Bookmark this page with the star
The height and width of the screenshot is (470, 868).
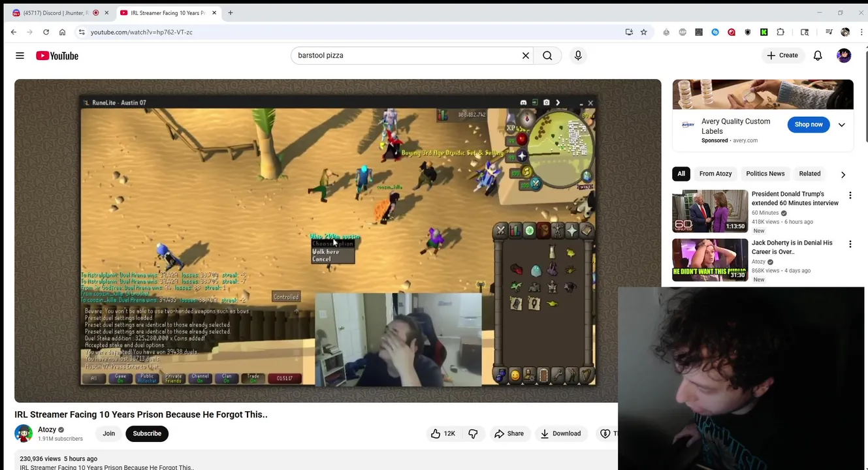[643, 32]
